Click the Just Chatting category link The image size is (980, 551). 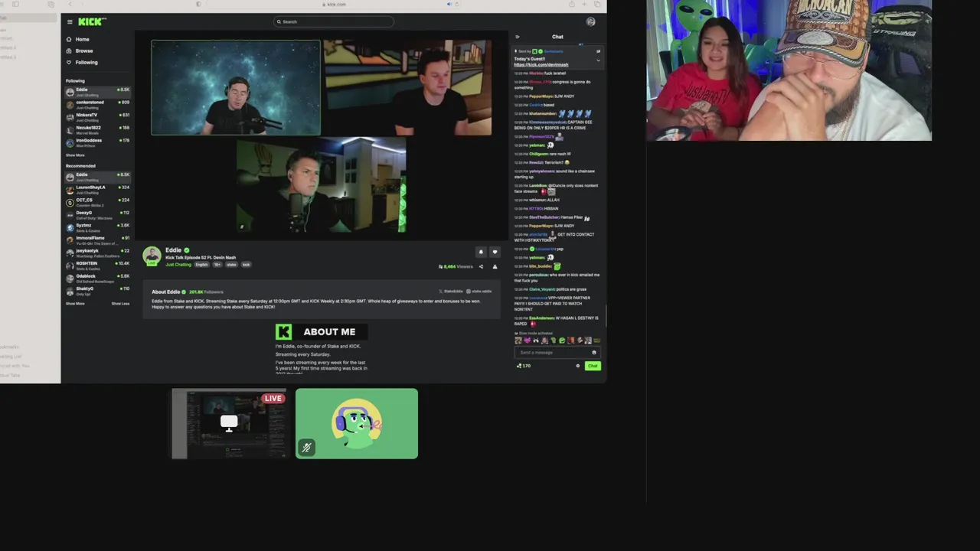tap(178, 265)
